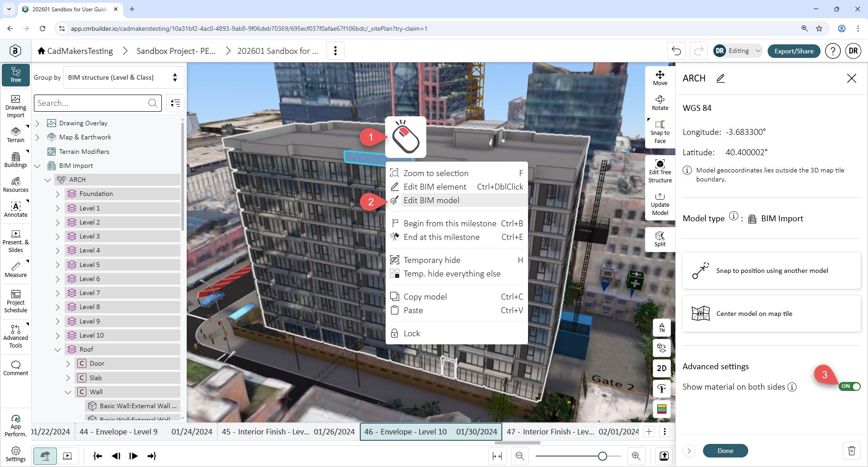This screenshot has height=467, width=868.
Task: Reset view to true north
Action: pyautogui.click(x=662, y=328)
